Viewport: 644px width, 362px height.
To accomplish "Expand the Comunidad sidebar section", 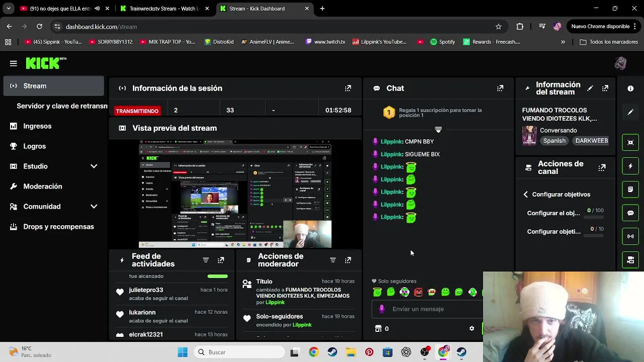I will (94, 206).
